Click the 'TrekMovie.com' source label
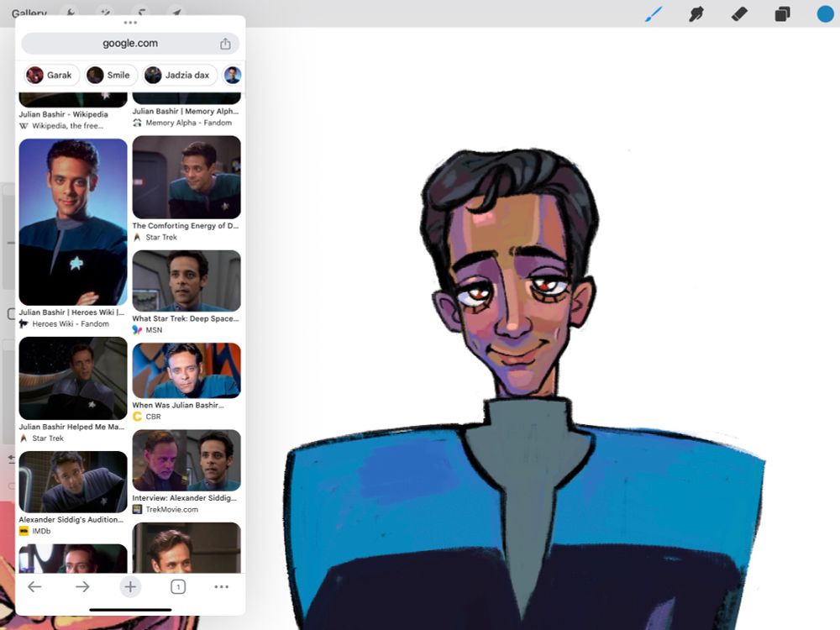Screen dimensions: 840x630 tap(172, 510)
